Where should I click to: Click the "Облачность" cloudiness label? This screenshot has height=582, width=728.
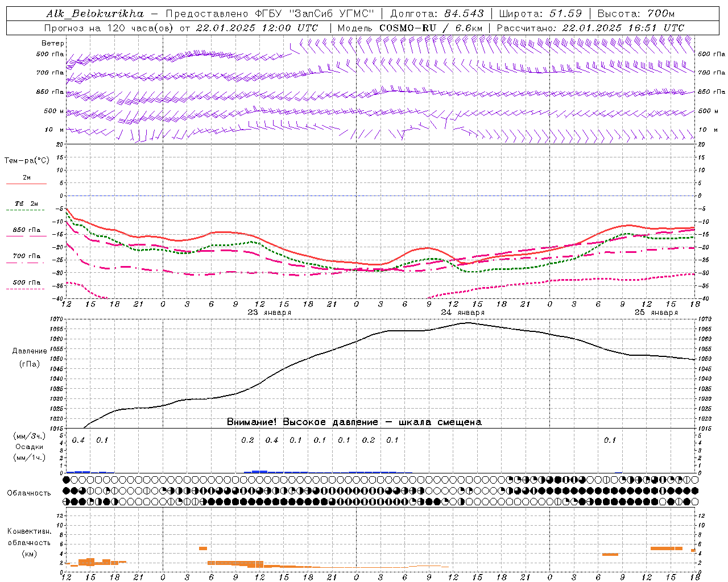pos(29,493)
